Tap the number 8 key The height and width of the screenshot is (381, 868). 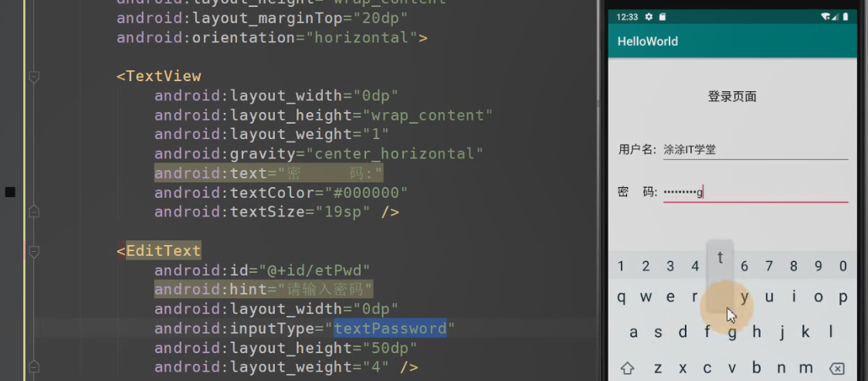(793, 267)
